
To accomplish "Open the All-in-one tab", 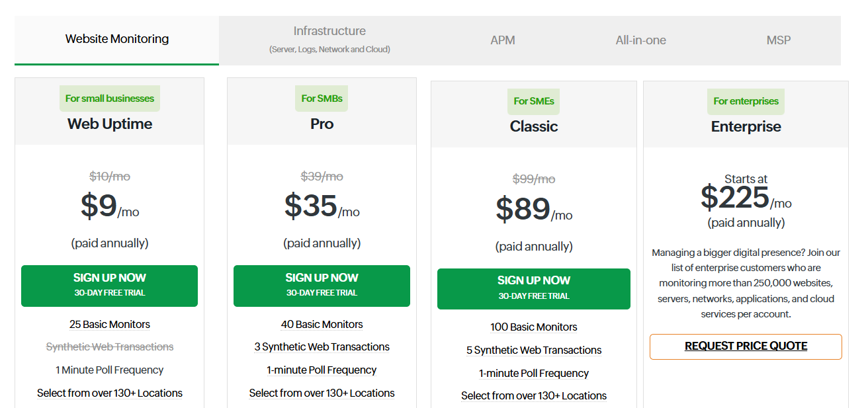I will tap(640, 40).
